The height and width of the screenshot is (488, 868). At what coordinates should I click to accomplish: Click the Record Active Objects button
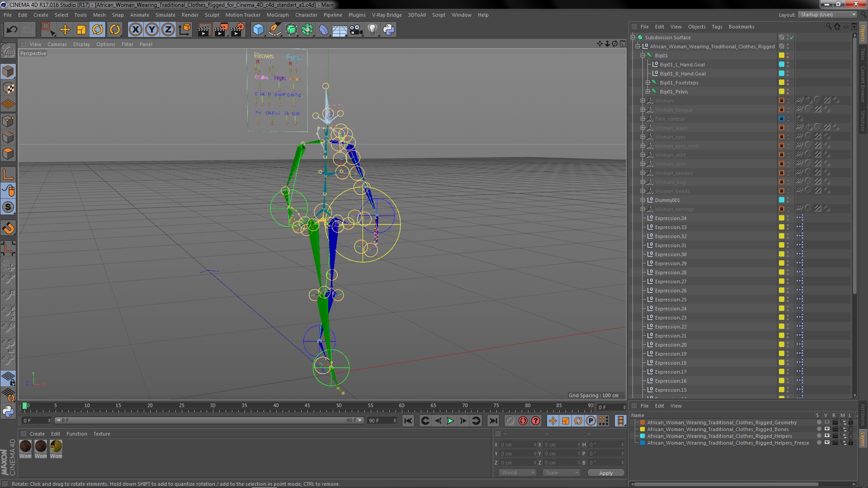(510, 421)
